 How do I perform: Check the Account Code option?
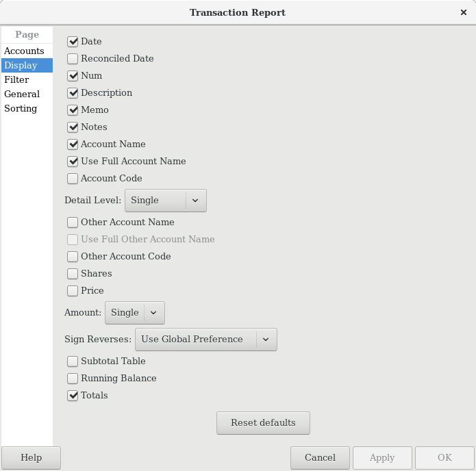tap(73, 179)
